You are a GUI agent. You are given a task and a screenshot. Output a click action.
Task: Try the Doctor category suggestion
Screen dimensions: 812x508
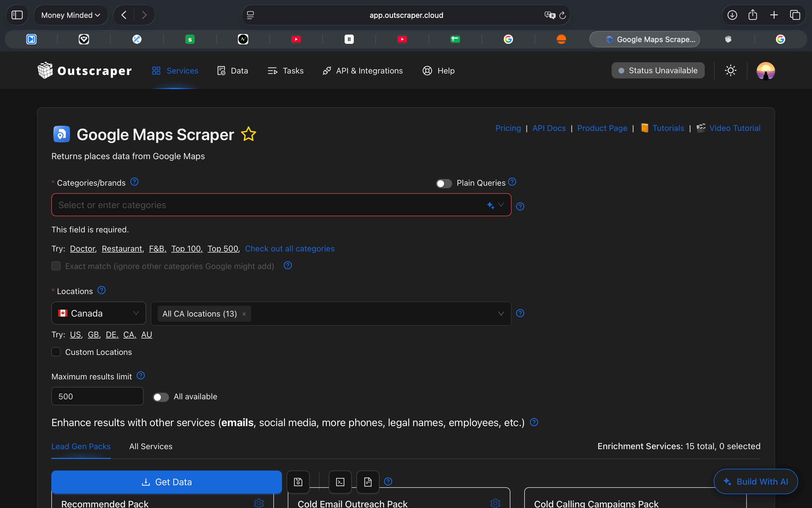83,249
